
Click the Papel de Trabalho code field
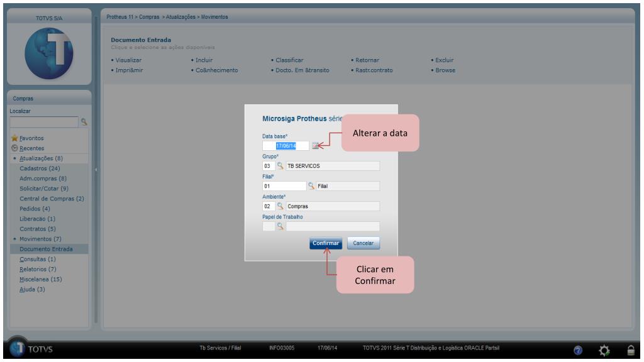(269, 226)
